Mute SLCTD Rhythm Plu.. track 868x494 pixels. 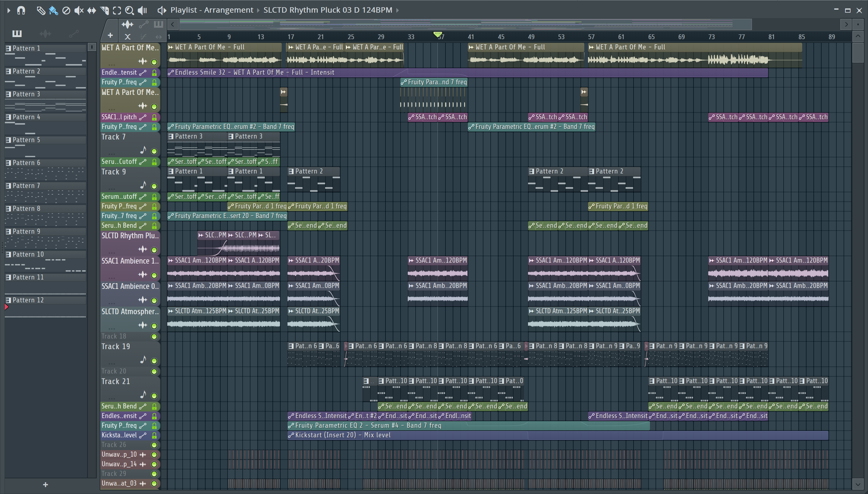[x=154, y=250]
